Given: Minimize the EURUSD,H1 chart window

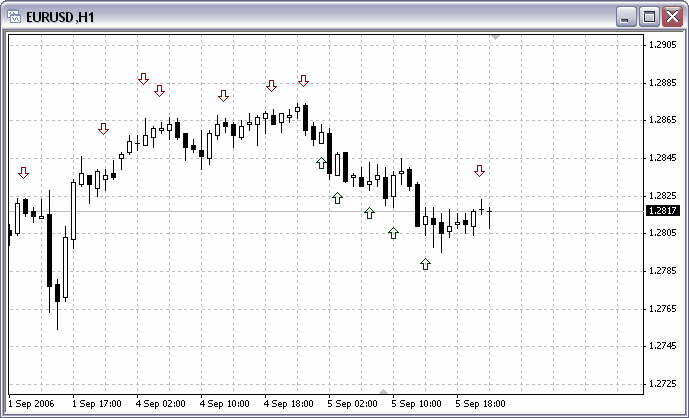Looking at the screenshot, I should pyautogui.click(x=627, y=17).
